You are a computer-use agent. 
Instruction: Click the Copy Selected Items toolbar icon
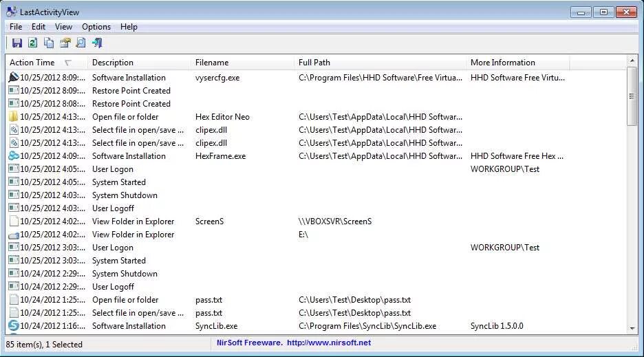(x=49, y=43)
